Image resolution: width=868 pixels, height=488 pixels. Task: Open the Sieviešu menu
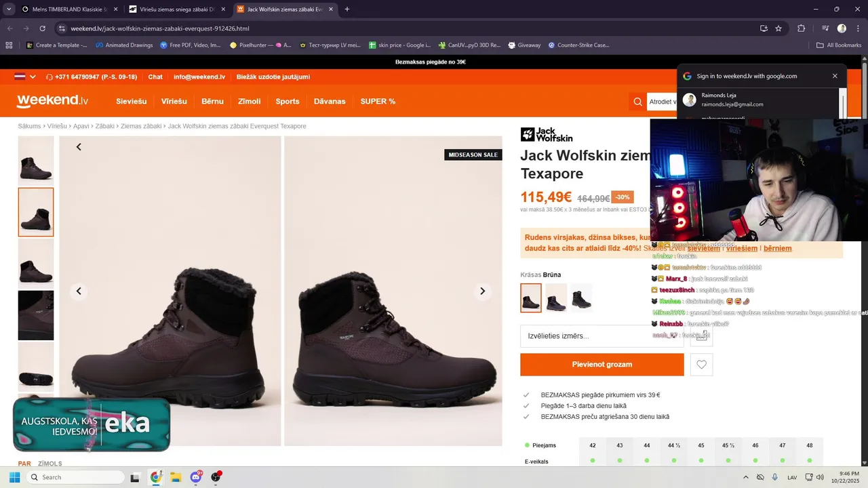point(132,101)
